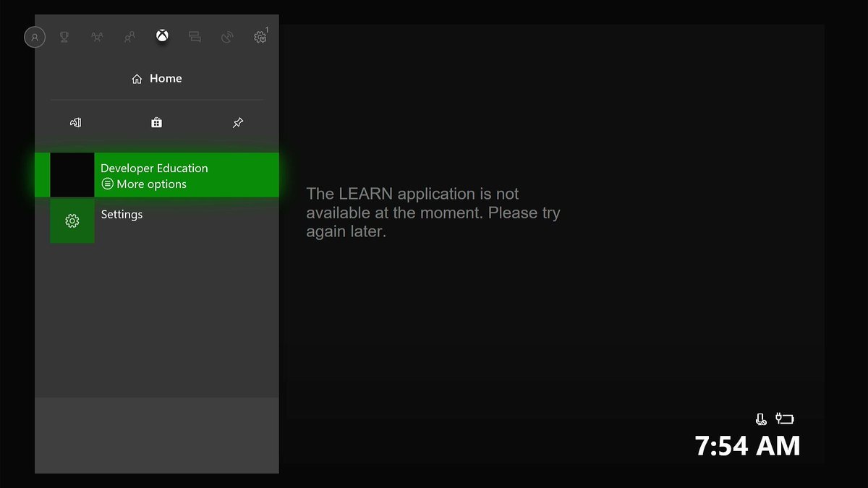Open the Pins icon
Viewport: 868px width, 488px height.
pyautogui.click(x=238, y=123)
